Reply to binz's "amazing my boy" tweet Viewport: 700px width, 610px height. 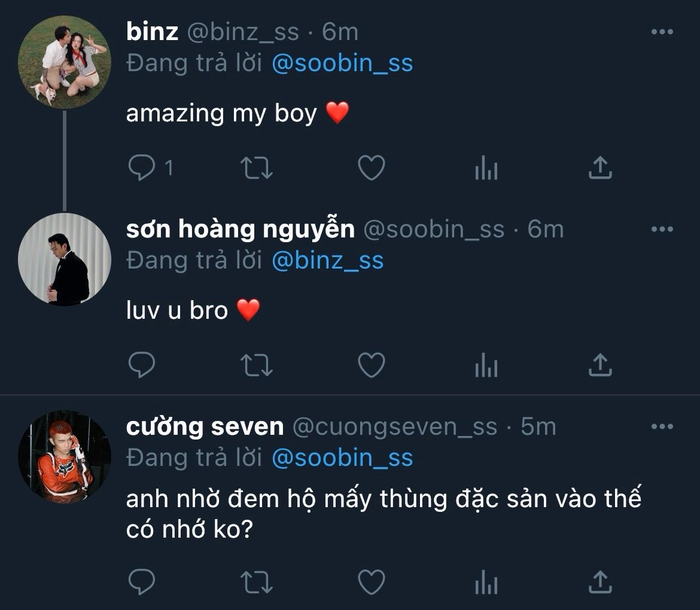click(x=142, y=169)
